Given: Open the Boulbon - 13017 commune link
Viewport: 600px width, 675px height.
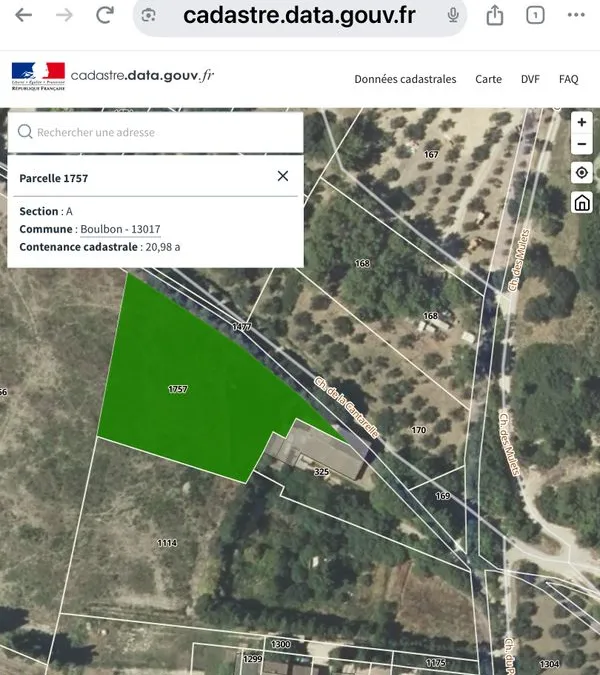Looking at the screenshot, I should (120, 229).
